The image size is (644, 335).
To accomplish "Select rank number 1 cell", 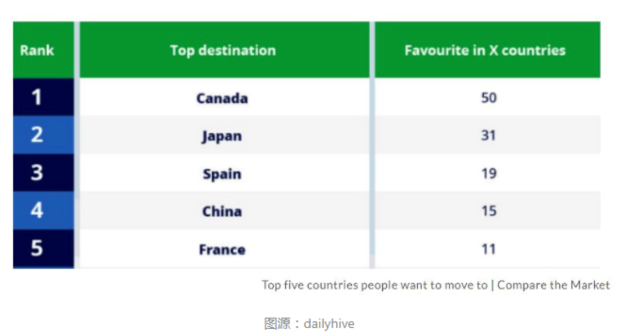I will click(x=44, y=97).
